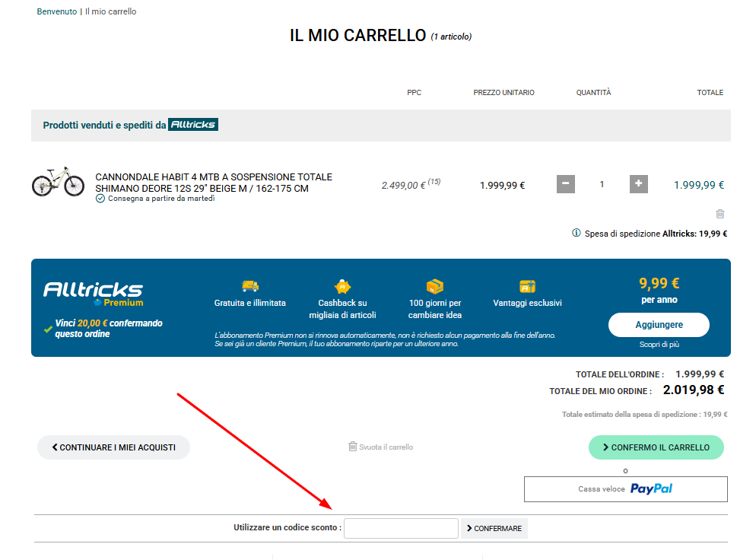Increase the bike quantity with the plus button
This screenshot has height=560, width=756.
pyautogui.click(x=638, y=183)
